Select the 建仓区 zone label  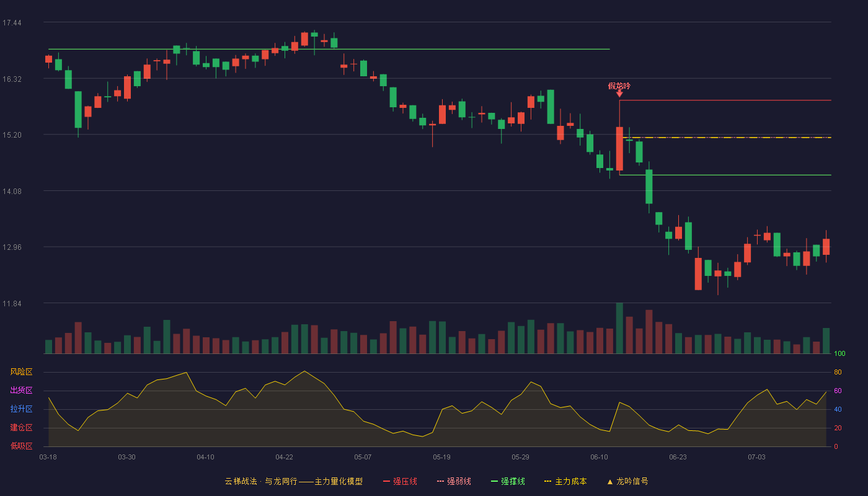(21, 428)
